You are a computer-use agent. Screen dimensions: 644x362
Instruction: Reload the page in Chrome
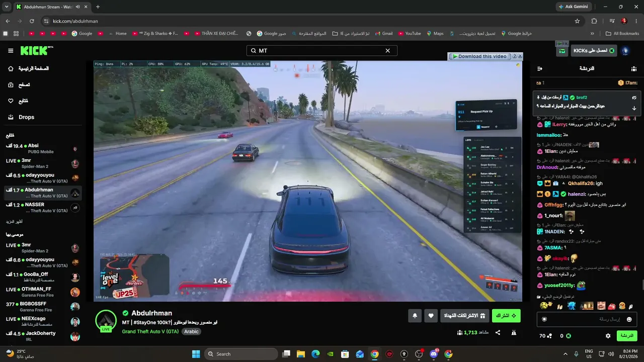(32, 21)
